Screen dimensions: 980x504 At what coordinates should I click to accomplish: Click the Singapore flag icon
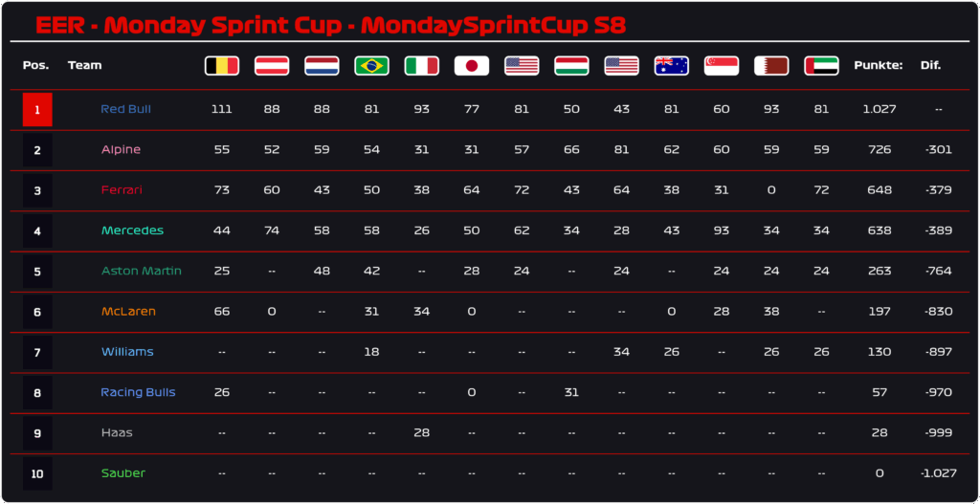(722, 66)
